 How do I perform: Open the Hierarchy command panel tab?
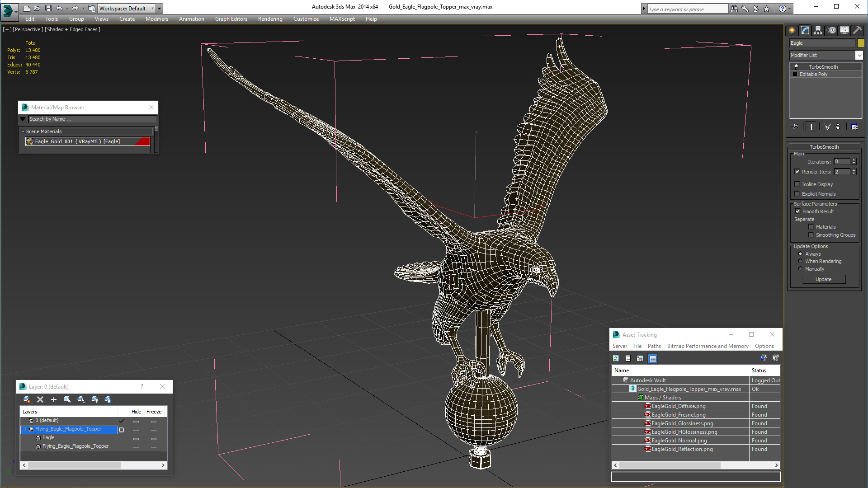click(818, 30)
